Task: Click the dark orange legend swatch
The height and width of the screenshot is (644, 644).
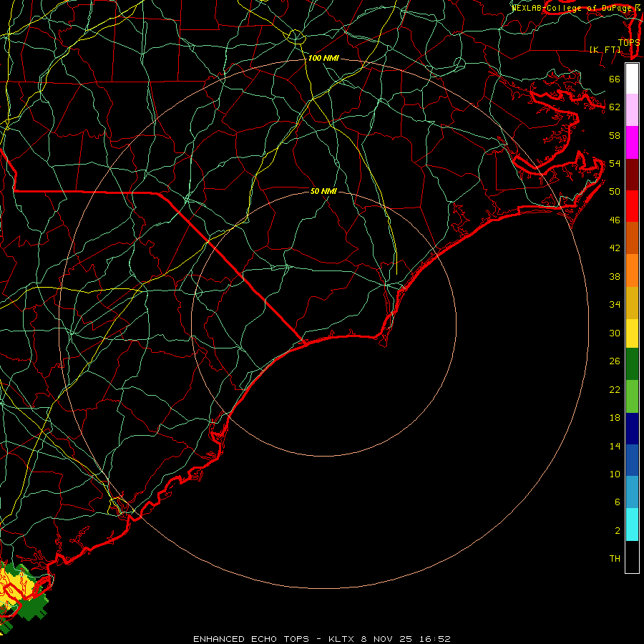Action: 632,238
